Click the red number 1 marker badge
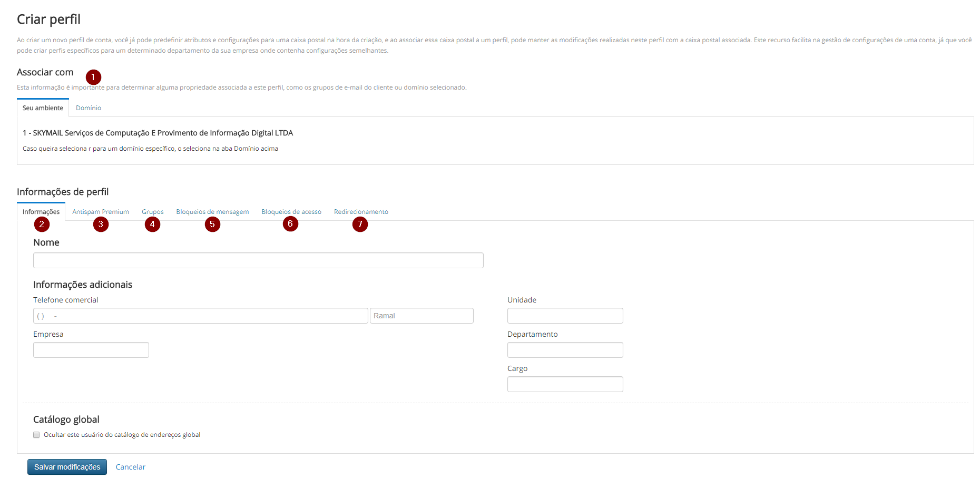Viewport: 980px width, 478px height. 93,77
